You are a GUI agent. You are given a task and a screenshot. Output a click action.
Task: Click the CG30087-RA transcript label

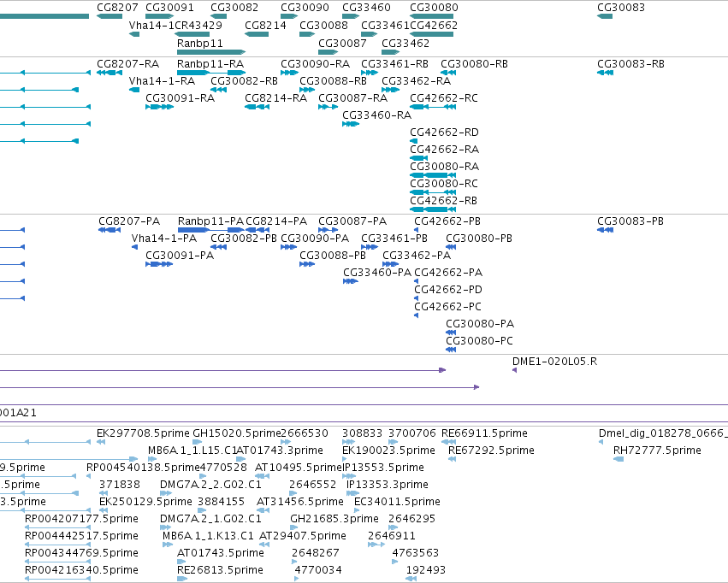coord(352,97)
